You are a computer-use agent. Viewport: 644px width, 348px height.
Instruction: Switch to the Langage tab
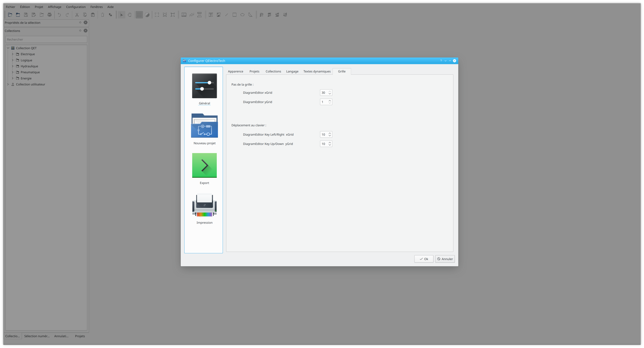292,71
